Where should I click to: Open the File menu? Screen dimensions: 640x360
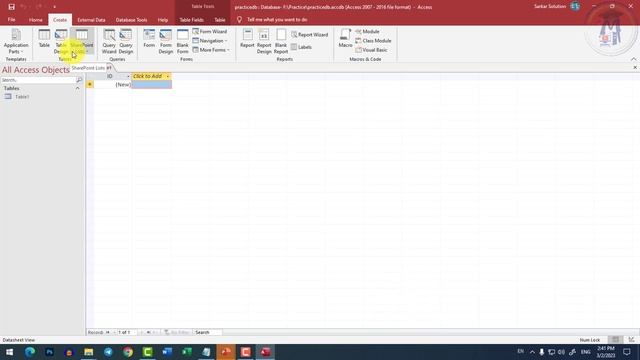[11, 20]
